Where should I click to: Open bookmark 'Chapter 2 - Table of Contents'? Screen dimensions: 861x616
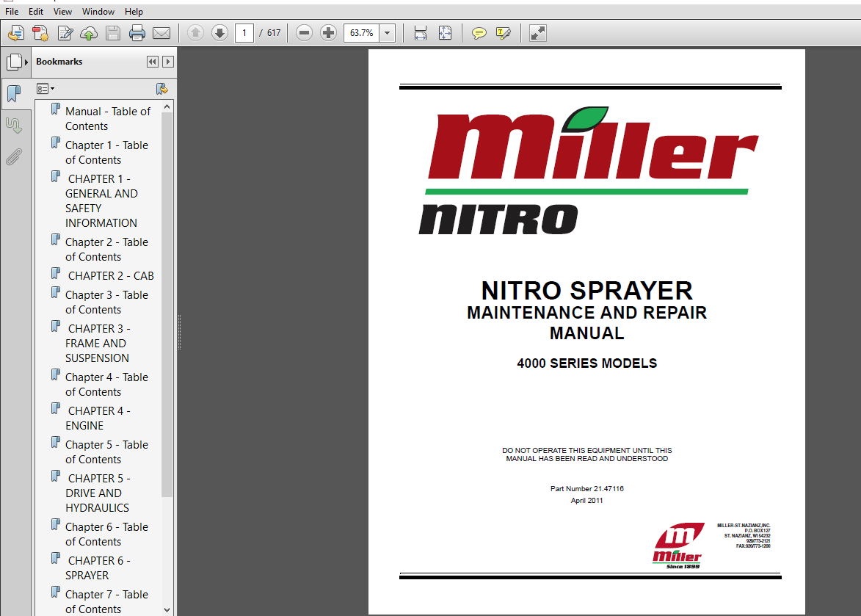click(106, 249)
